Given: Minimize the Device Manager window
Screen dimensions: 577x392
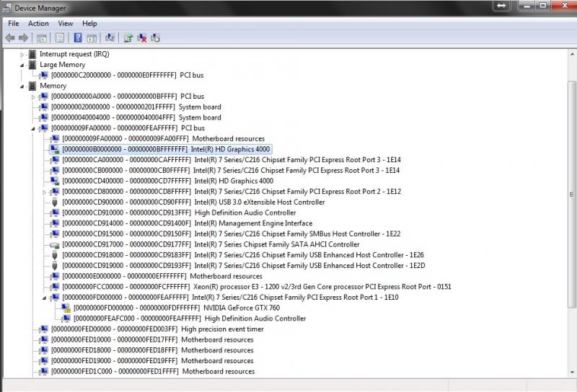Looking at the screenshot, I should [x=527, y=6].
